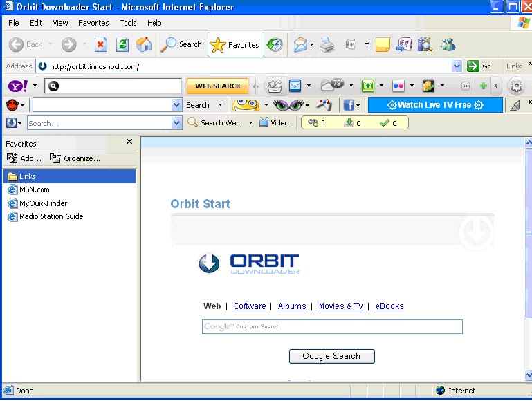
Task: Click the Research books icon
Action: (425, 44)
